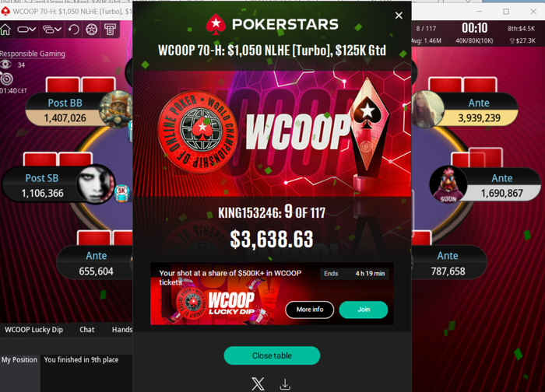The width and height of the screenshot is (545, 392).
Task: Open the table view dropdown
Action: coord(26,30)
